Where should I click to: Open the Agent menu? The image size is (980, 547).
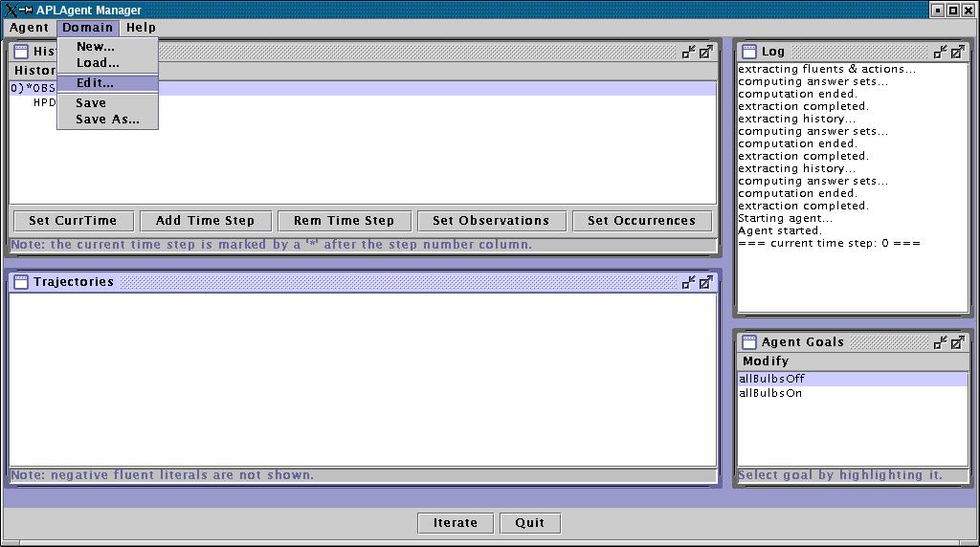point(29,28)
